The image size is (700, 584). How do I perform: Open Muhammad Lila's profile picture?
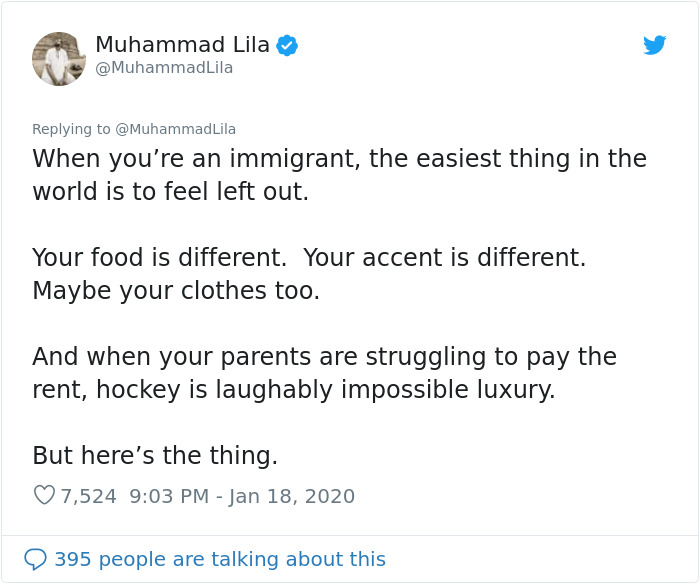click(x=59, y=59)
